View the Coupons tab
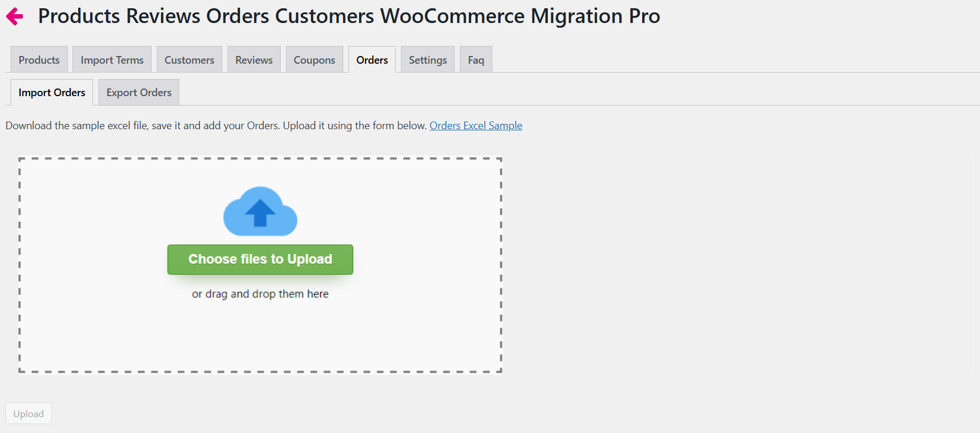 [x=314, y=59]
